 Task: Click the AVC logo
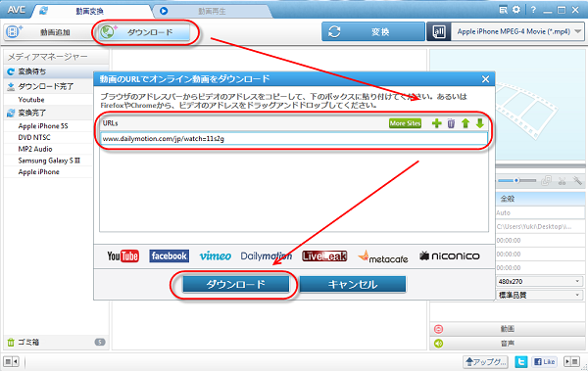(x=16, y=10)
